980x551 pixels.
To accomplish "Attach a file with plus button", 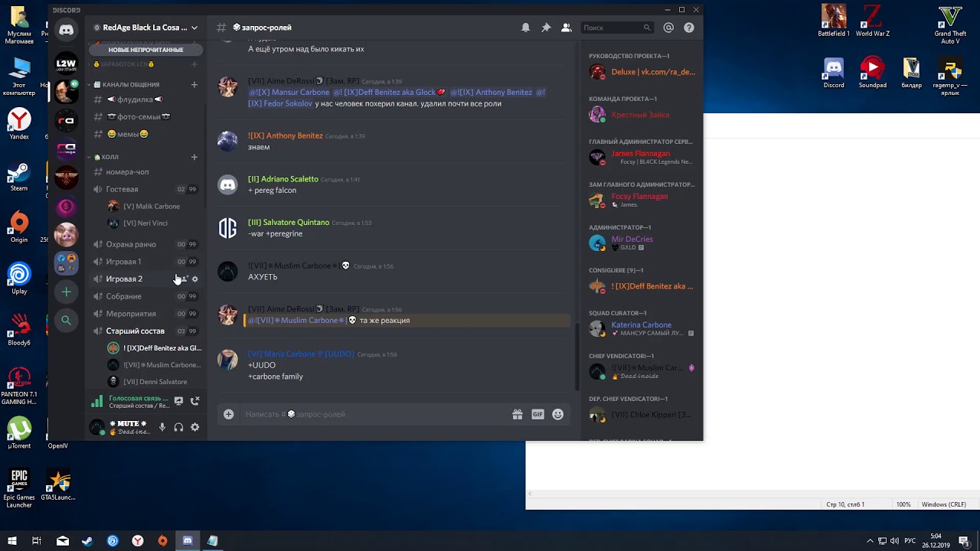I will coord(228,414).
